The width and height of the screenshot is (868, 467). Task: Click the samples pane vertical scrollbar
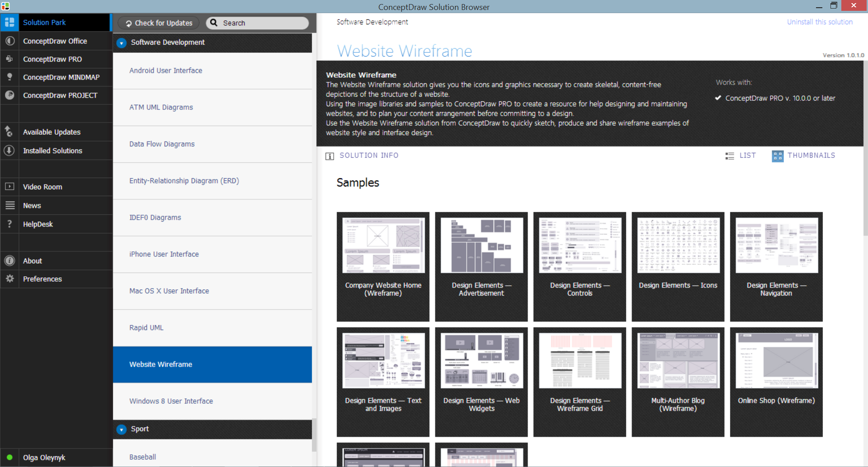pyautogui.click(x=866, y=148)
